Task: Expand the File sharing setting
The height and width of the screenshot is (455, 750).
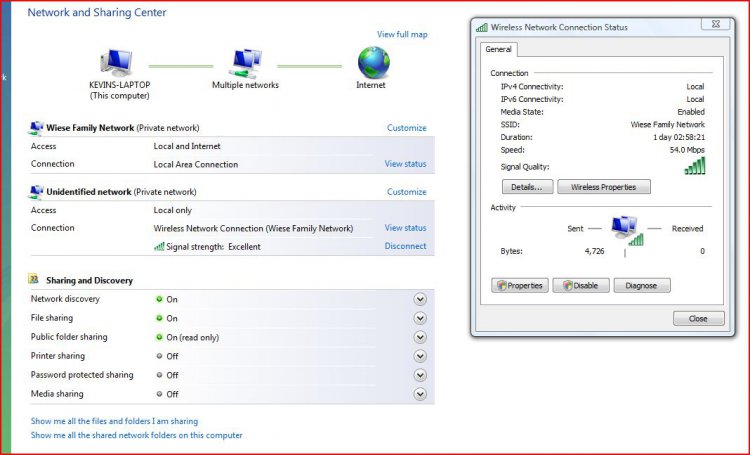Action: (420, 318)
